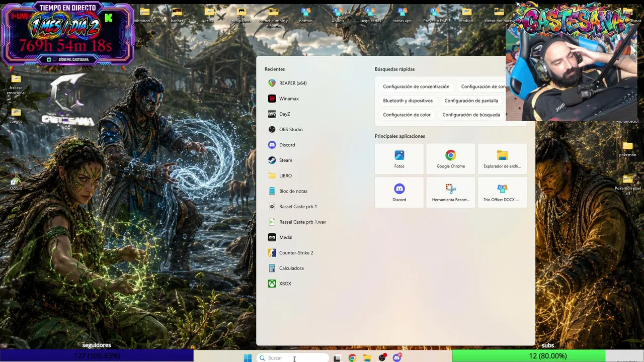
Task: Open Discord from the taskbar
Action: (x=397, y=358)
